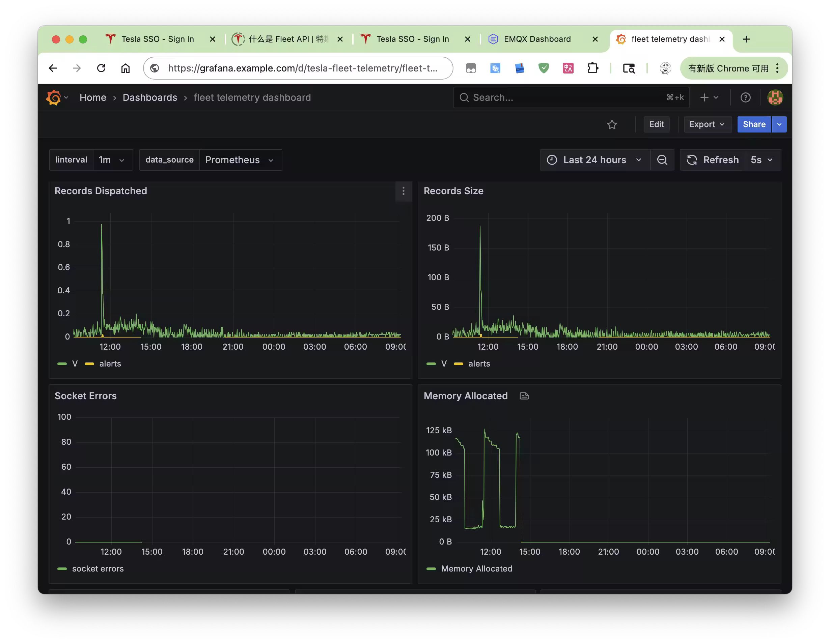Screen dimensions: 830x644
Task: Open Last 24 hours time picker
Action: click(x=595, y=160)
